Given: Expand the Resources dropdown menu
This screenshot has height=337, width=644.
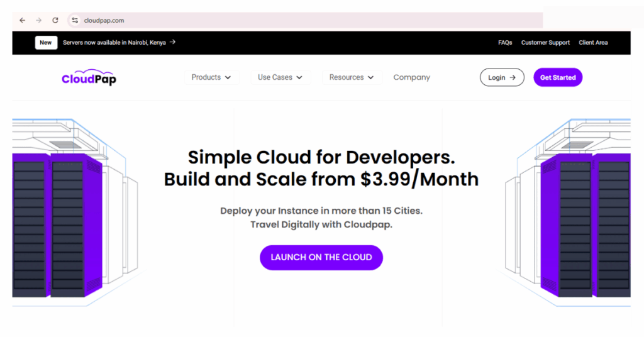Looking at the screenshot, I should point(352,77).
